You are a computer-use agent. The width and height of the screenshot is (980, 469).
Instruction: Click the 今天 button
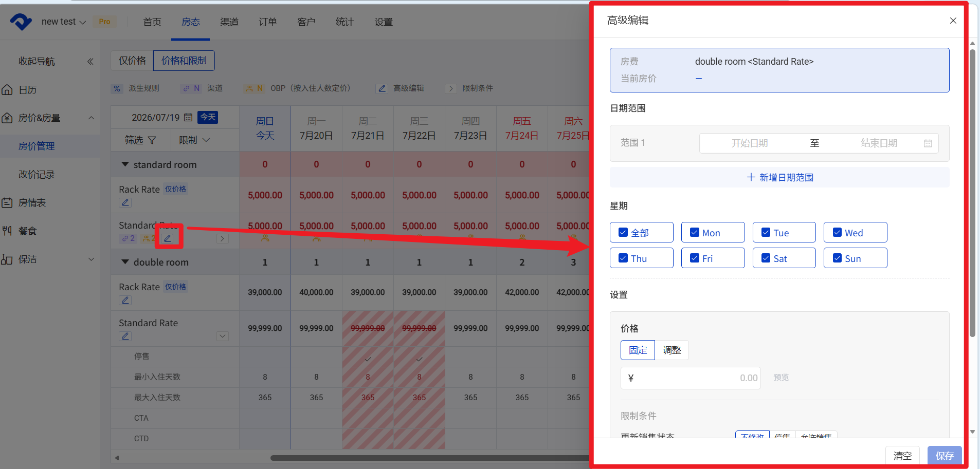point(208,117)
